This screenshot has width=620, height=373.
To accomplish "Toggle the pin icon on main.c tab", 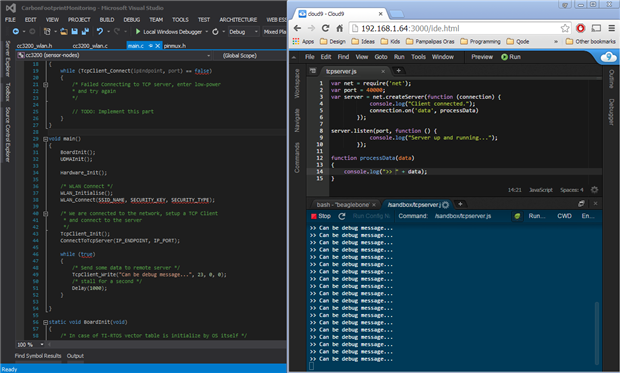I will coord(151,46).
